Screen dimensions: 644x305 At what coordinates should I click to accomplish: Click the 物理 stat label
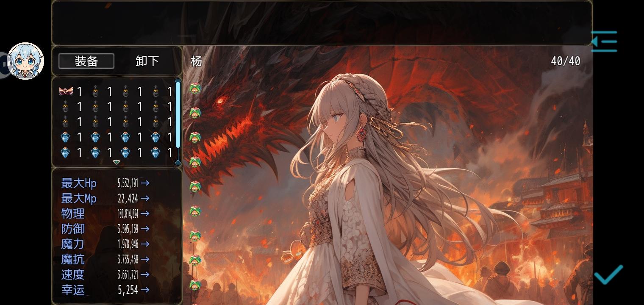(73, 213)
